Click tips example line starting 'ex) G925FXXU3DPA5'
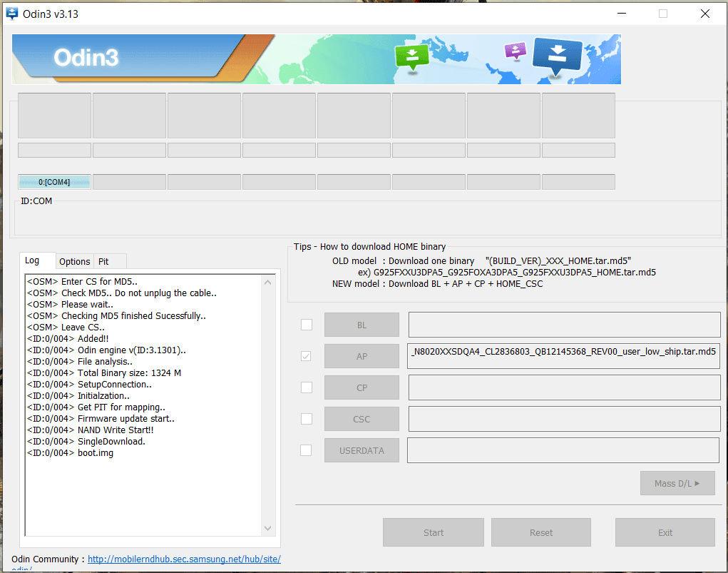 click(506, 272)
